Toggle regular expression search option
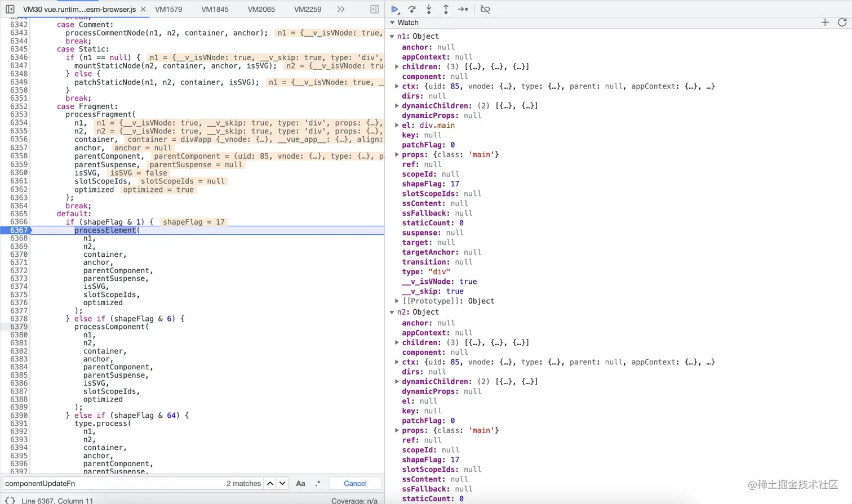The width and height of the screenshot is (852, 504). click(x=318, y=483)
